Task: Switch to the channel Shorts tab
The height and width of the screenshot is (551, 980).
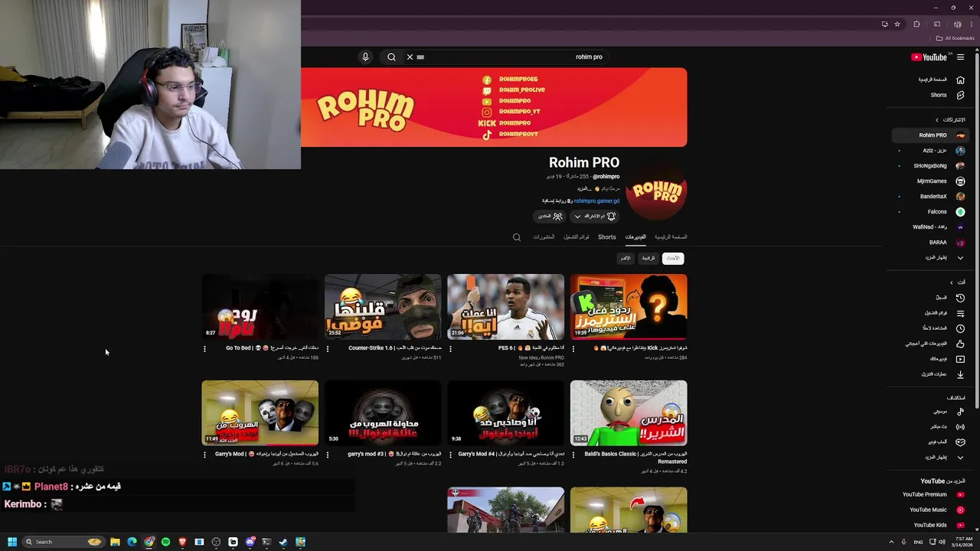Action: tap(607, 237)
